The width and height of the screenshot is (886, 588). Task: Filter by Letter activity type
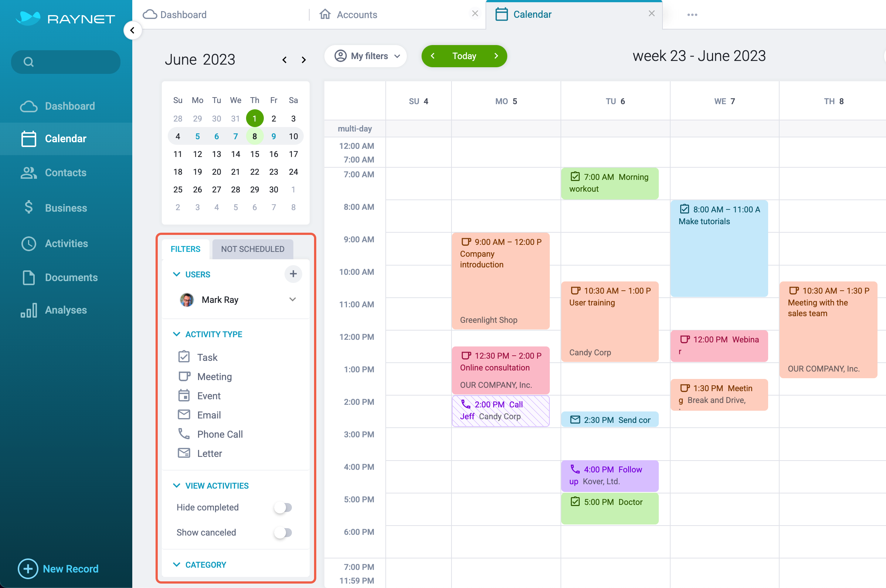209,454
